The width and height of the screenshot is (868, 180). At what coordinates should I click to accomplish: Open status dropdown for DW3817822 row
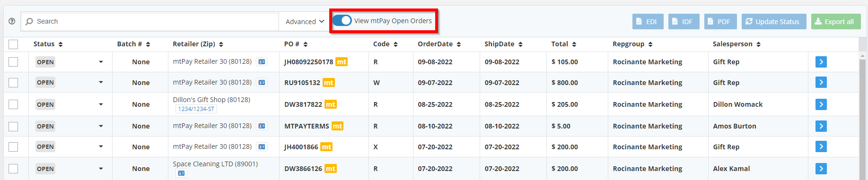pos(101,104)
